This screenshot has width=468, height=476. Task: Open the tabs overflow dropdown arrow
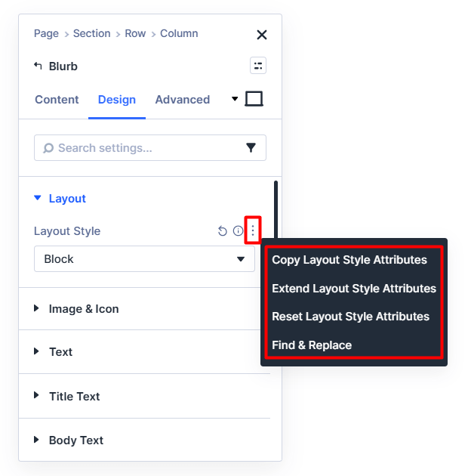point(235,99)
